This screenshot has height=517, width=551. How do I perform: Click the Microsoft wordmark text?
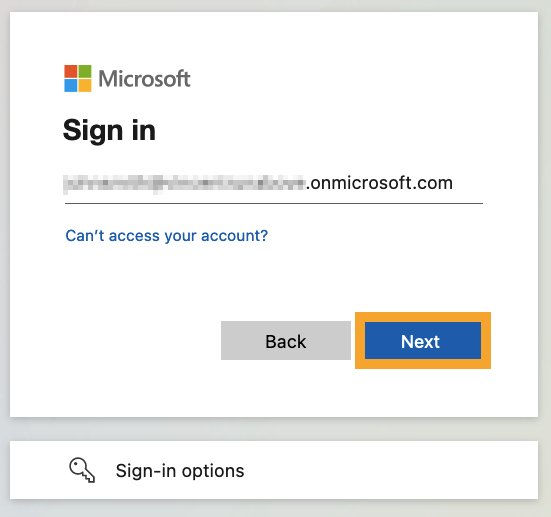click(x=144, y=78)
